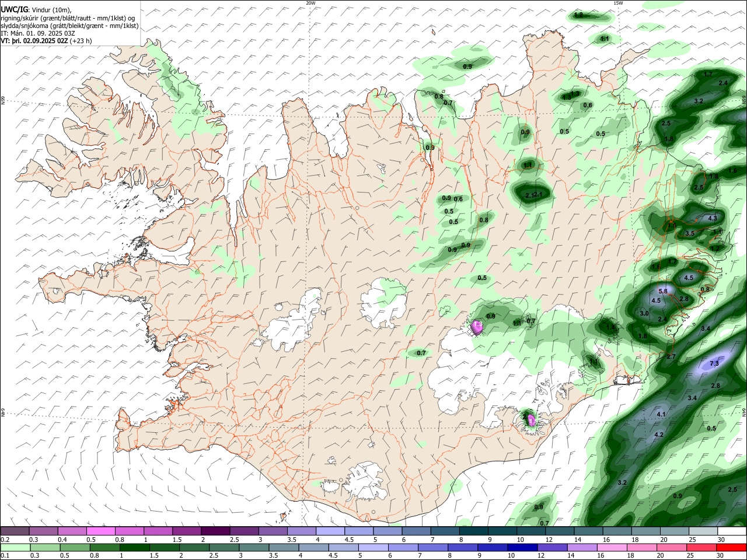Click the deep navy blue 10 rain swatch

pos(523,547)
